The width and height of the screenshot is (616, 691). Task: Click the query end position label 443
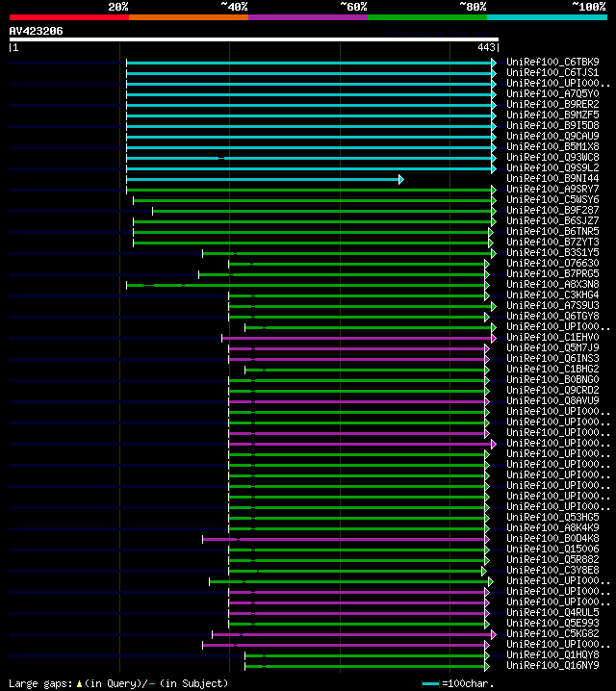click(x=487, y=47)
